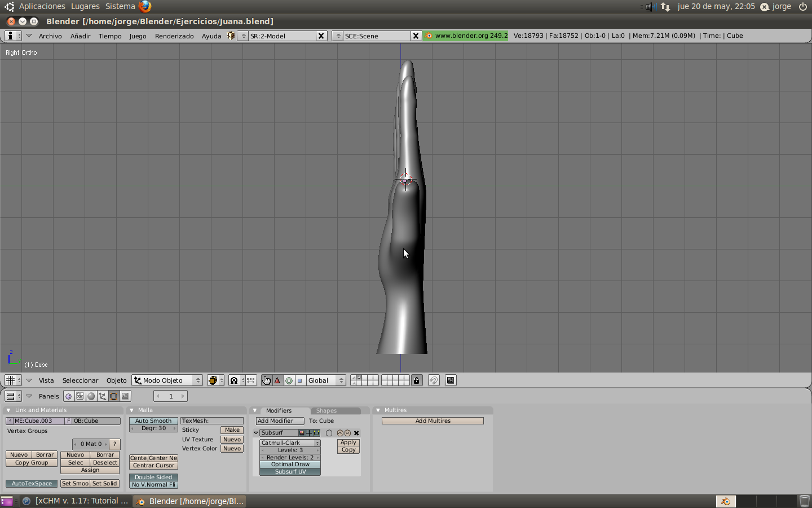Open the Script panels context icon
Image resolution: width=812 pixels, height=508 pixels.
(x=80, y=396)
